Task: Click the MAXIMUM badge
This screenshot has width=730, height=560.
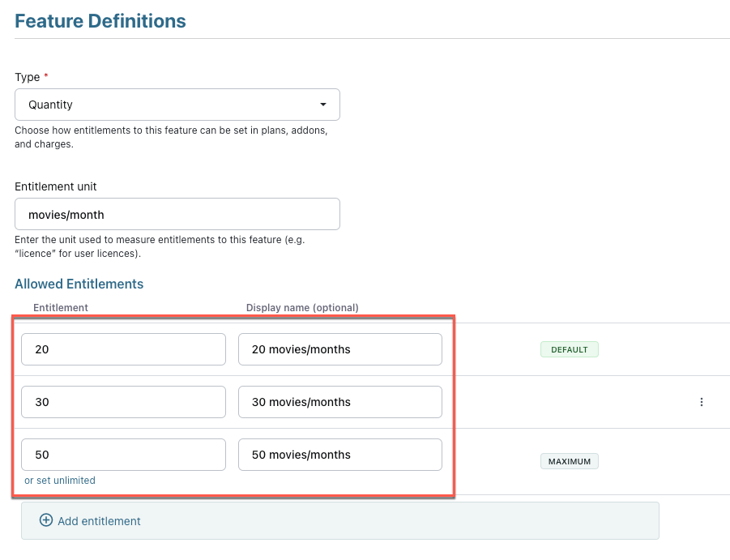Action: (x=569, y=462)
